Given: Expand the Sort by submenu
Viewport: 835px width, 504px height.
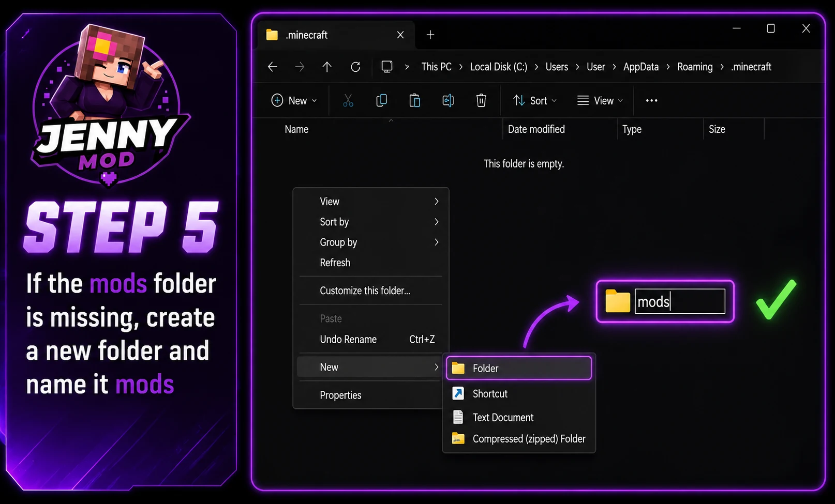Looking at the screenshot, I should tap(370, 222).
